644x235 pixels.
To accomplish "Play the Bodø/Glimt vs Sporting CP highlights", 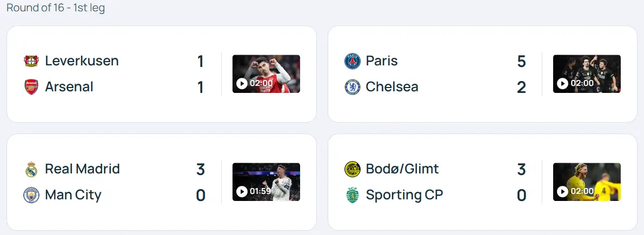I will (587, 182).
